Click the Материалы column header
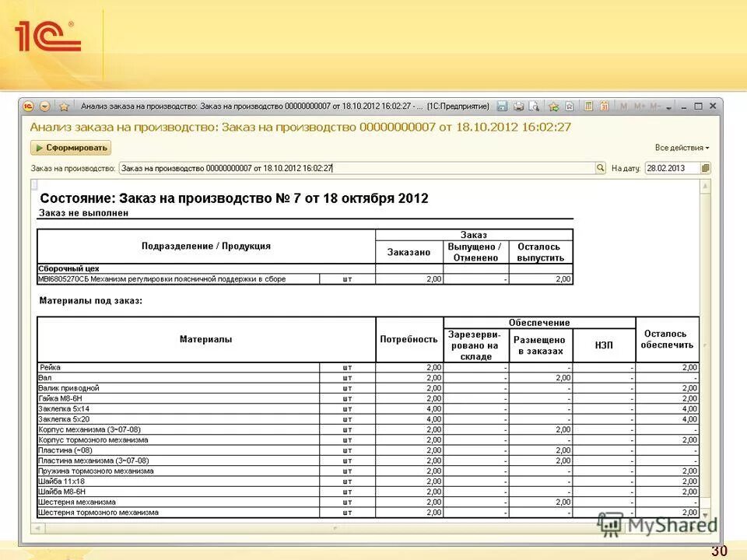Viewport: 747px width, 560px height. coord(205,340)
